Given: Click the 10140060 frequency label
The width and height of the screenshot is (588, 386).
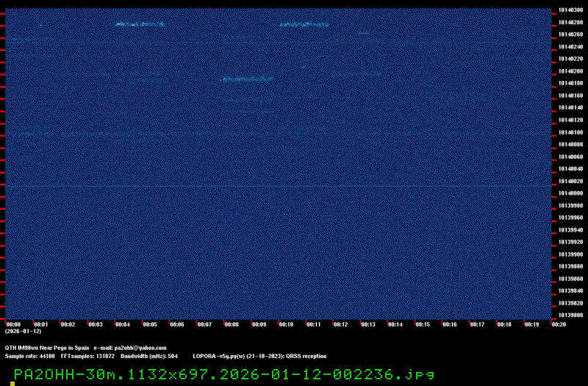Looking at the screenshot, I should 570,157.
